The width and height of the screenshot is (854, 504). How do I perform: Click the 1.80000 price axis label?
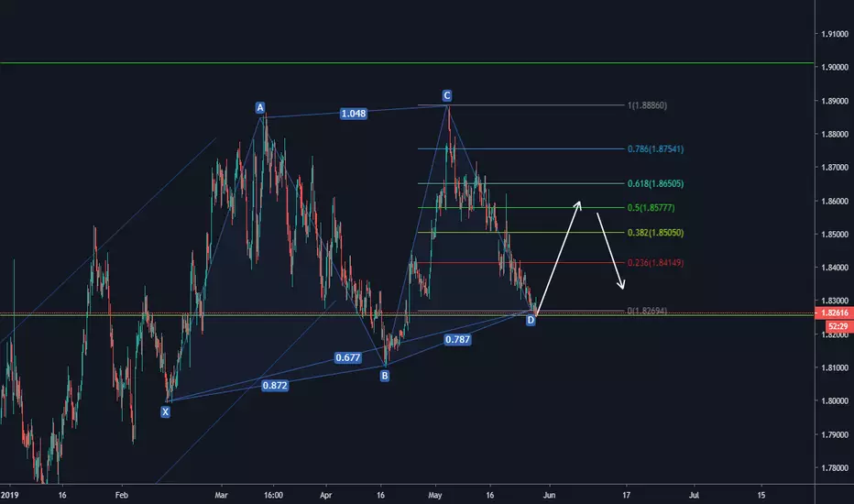click(x=835, y=401)
